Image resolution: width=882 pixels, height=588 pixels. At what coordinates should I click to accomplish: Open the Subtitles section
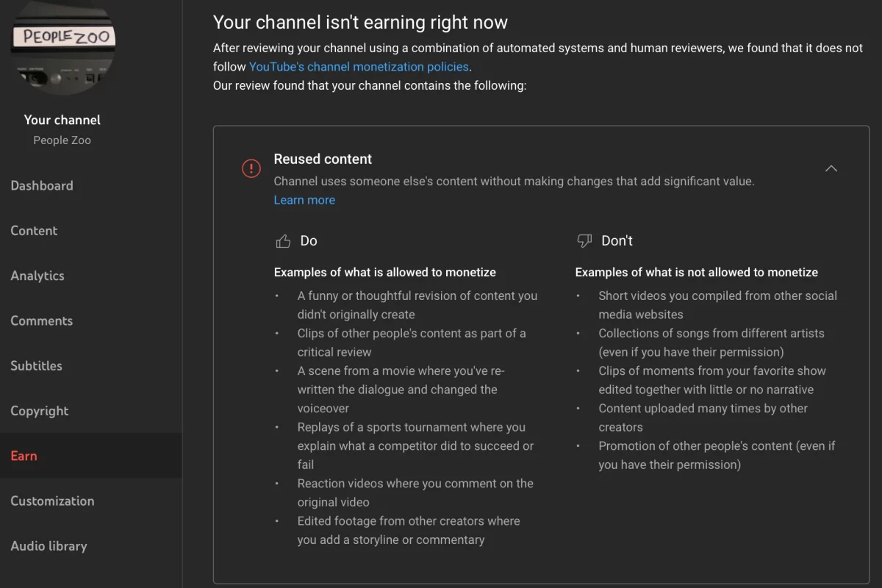(35, 365)
